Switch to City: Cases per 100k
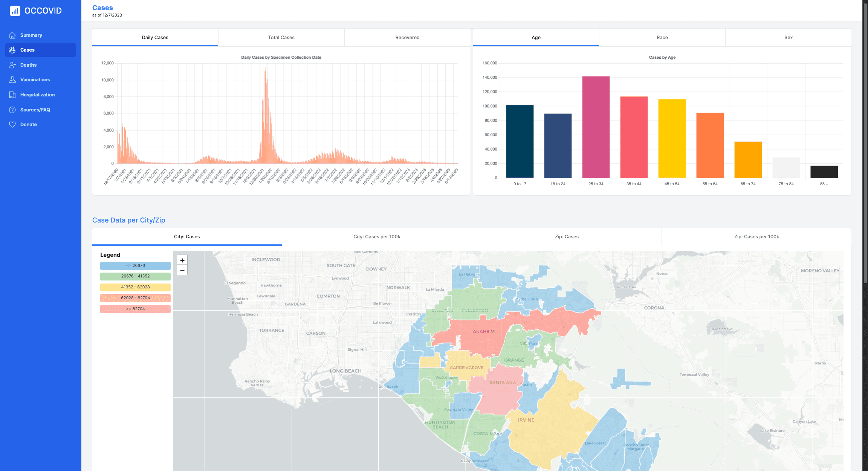The image size is (868, 471). [x=377, y=237]
